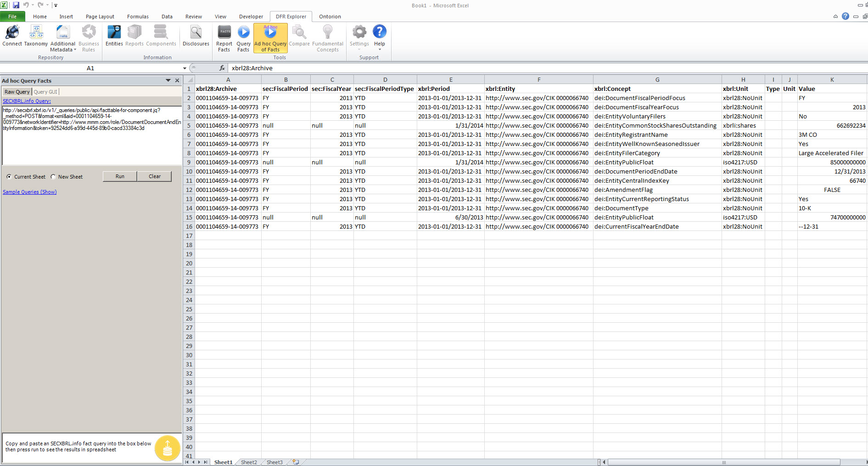This screenshot has height=466, width=868.
Task: Switch to the Query GUI tab
Action: 45,92
